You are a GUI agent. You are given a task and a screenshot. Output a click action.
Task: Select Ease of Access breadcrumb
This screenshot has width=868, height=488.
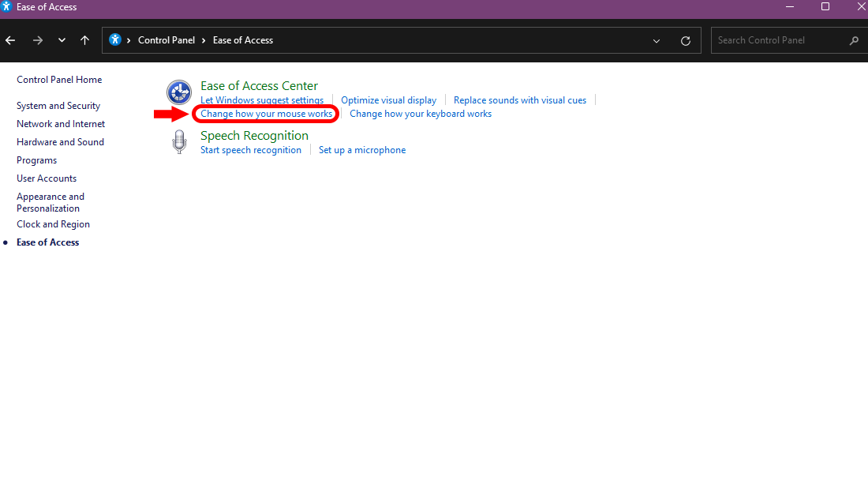pos(243,40)
